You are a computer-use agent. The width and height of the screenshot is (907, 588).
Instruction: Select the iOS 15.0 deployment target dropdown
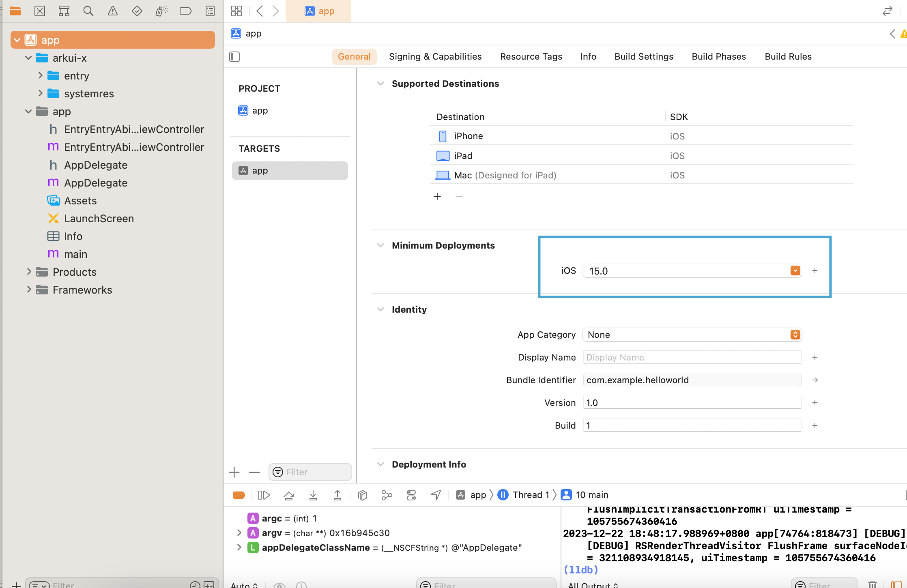(x=795, y=270)
